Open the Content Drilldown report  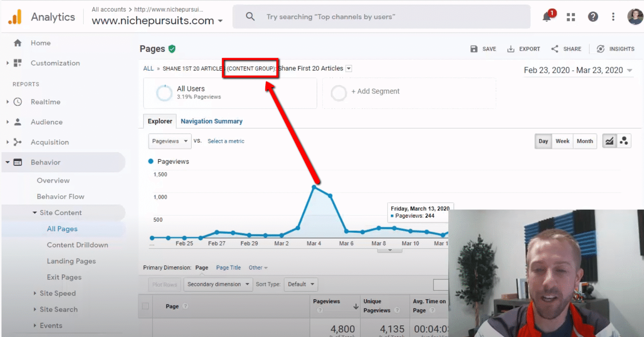coord(77,245)
